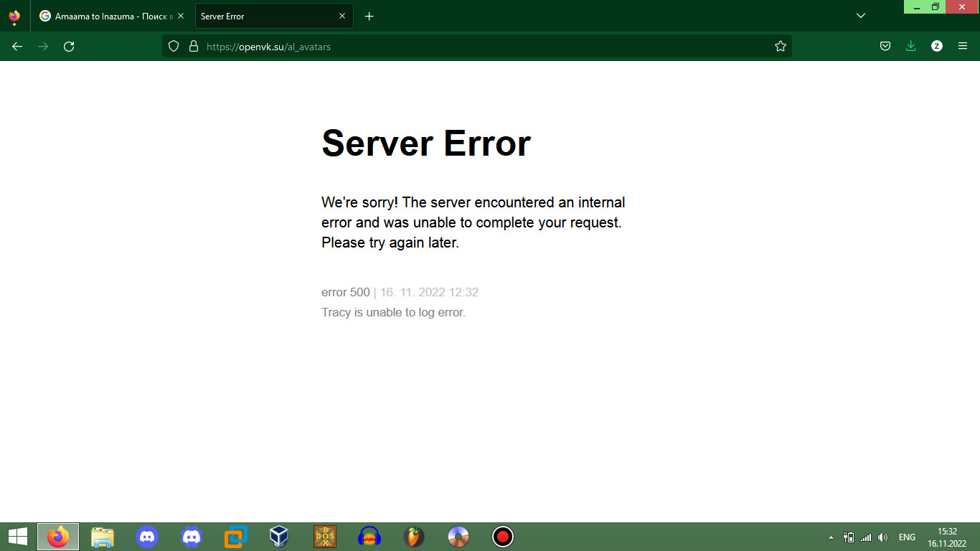Launch Audacity from the taskbar
This screenshot has height=551, width=980.
pyautogui.click(x=369, y=537)
